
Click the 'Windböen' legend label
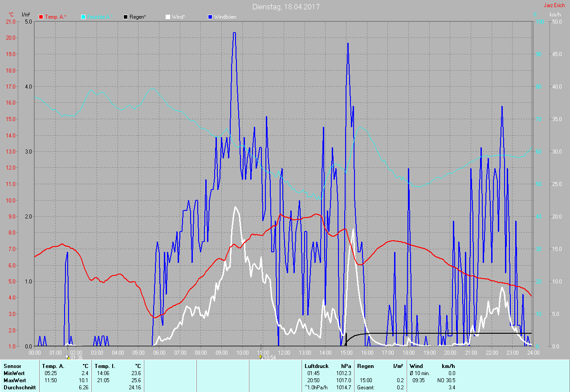point(225,17)
